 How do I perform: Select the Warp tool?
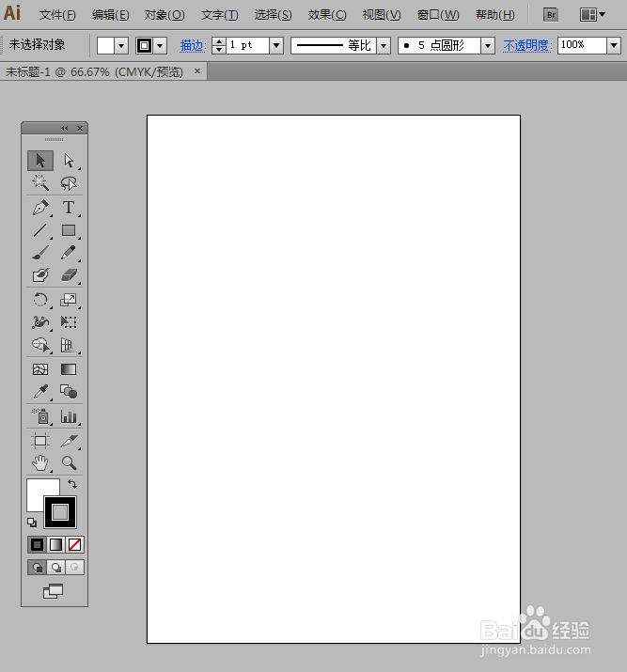[40, 321]
